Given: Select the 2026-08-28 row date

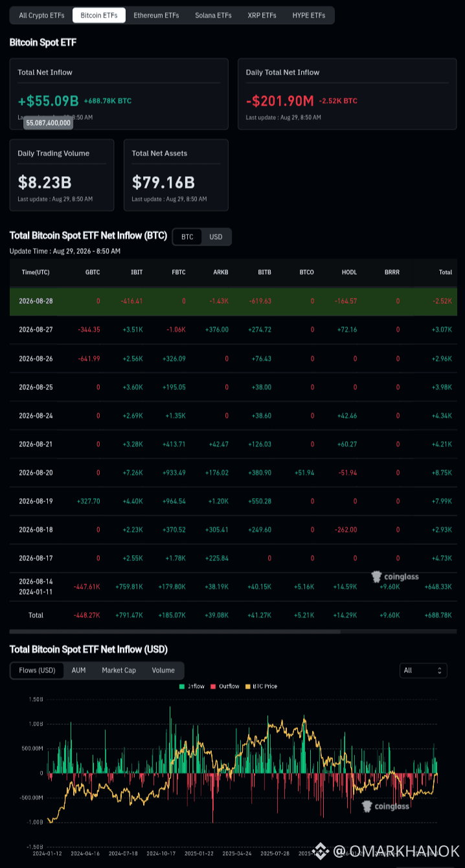Looking at the screenshot, I should [36, 301].
